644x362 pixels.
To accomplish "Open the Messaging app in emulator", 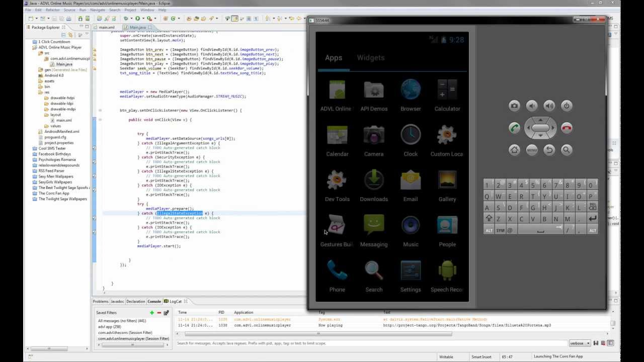I will pos(374,231).
